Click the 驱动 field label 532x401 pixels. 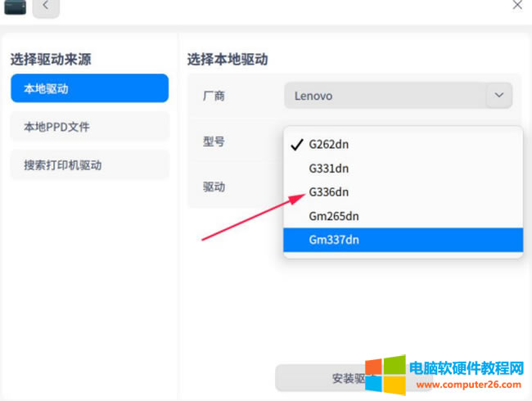point(214,187)
